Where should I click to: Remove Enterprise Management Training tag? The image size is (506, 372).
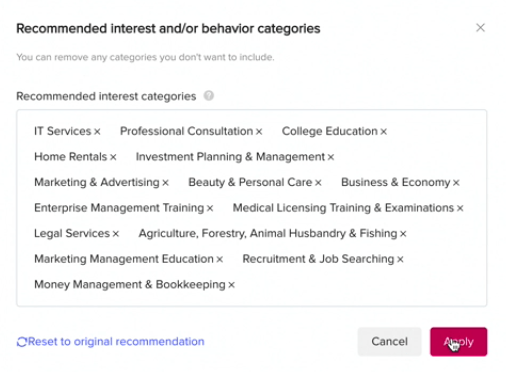point(210,208)
